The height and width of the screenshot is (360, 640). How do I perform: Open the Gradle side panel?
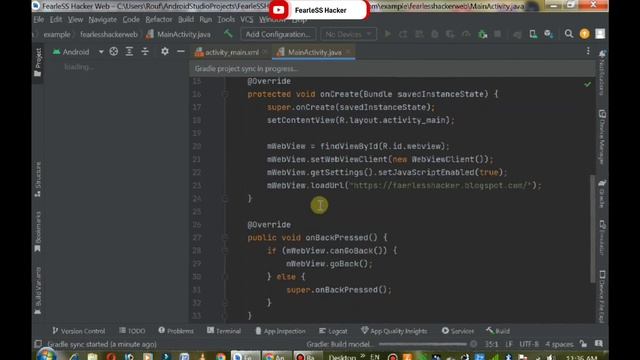pos(602,194)
